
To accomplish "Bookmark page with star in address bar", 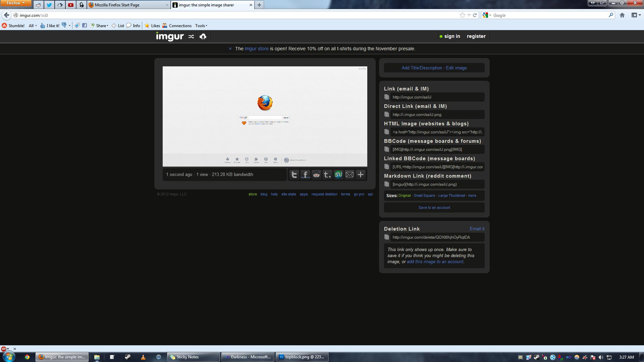I will (x=463, y=15).
